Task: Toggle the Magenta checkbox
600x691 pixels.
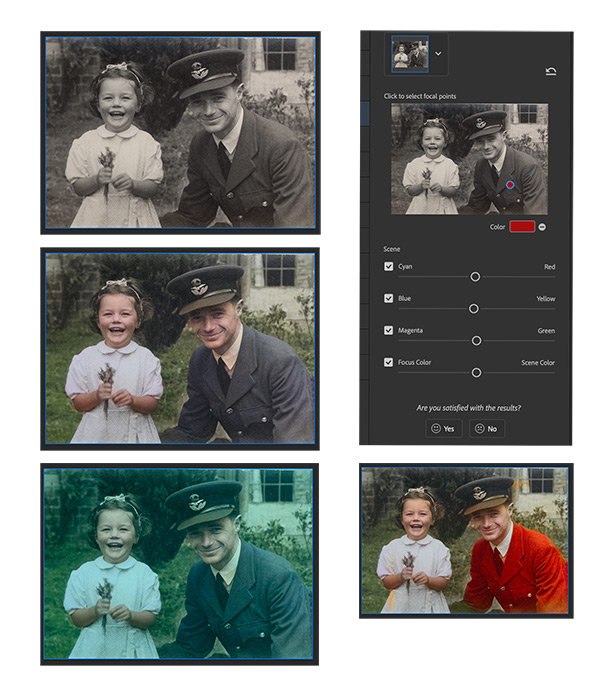Action: 389,330
